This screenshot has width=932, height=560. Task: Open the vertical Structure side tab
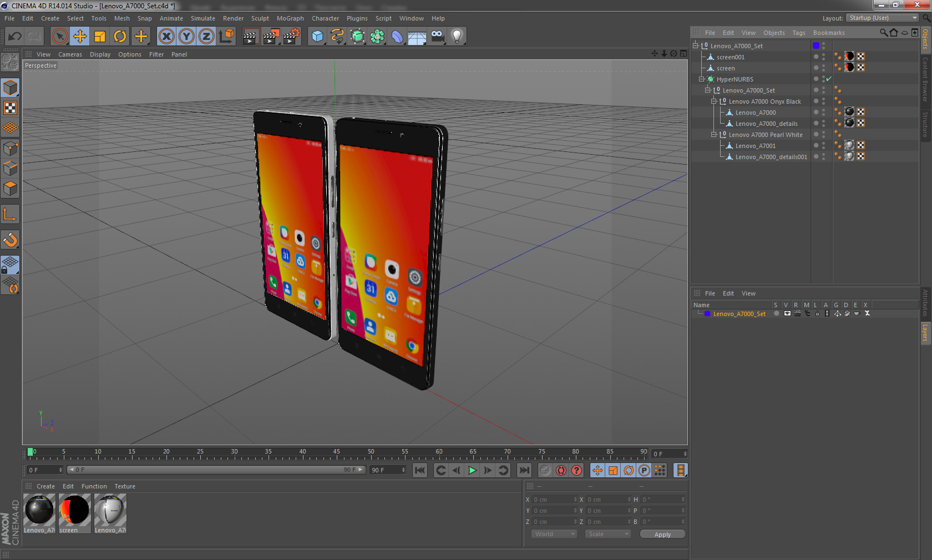click(925, 125)
